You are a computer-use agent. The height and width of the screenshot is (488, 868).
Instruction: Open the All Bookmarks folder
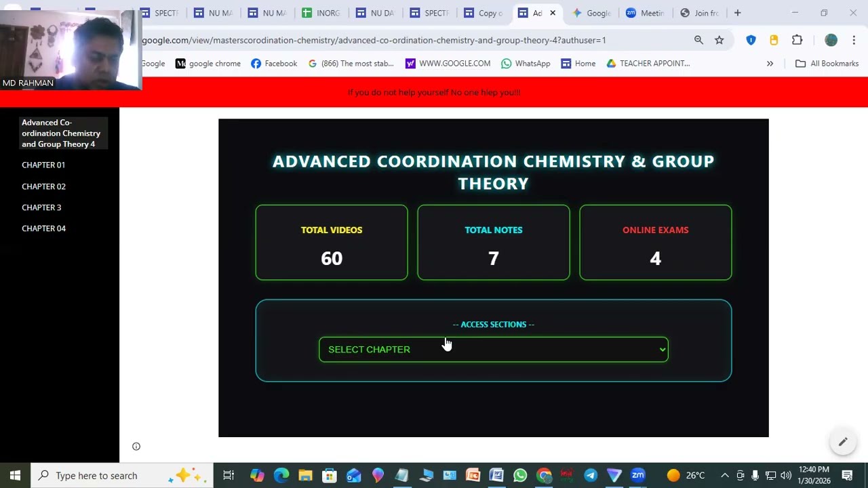pos(827,63)
